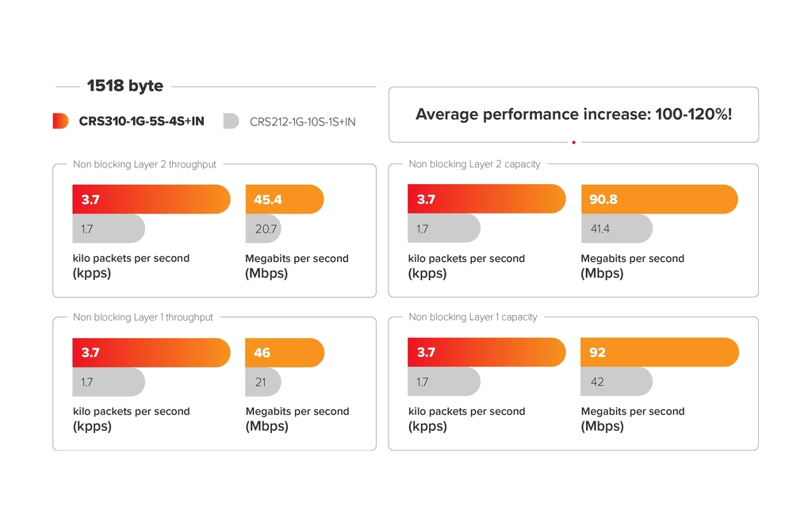Select the CRS310-1G-5S-4S+IN legend label
This screenshot has width=812, height=530.
click(x=141, y=121)
